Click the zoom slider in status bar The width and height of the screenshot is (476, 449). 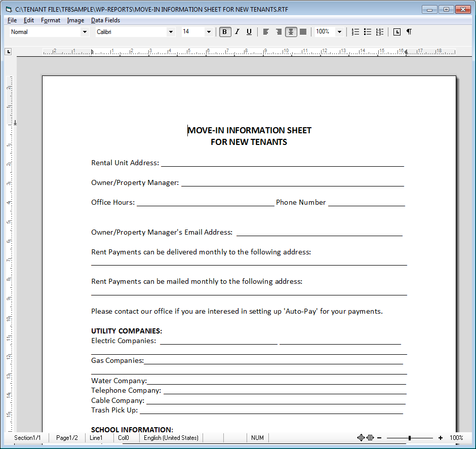pyautogui.click(x=410, y=438)
